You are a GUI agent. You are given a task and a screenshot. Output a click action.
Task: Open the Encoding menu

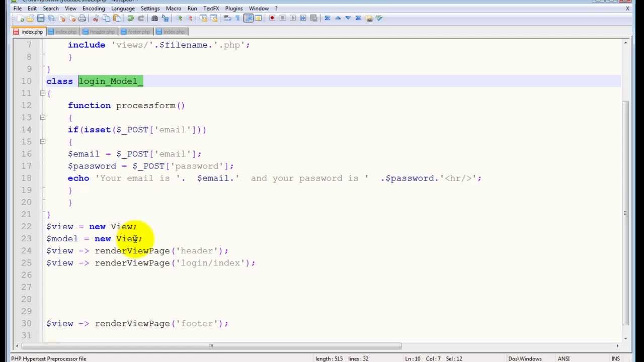pos(94,9)
